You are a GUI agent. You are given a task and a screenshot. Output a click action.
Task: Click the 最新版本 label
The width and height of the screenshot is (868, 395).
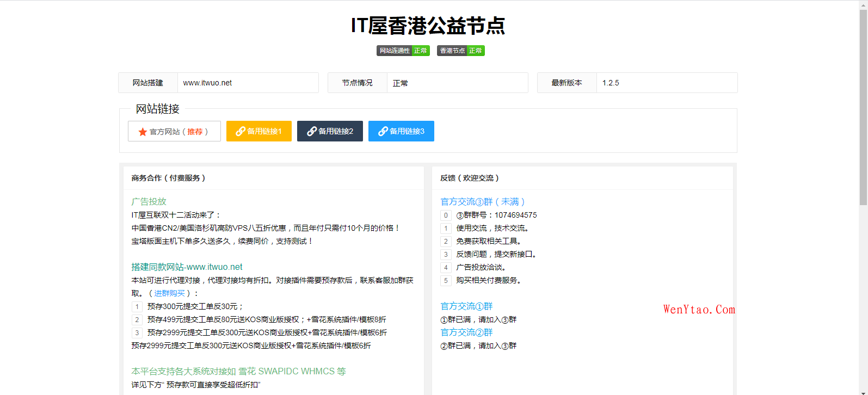coord(567,83)
